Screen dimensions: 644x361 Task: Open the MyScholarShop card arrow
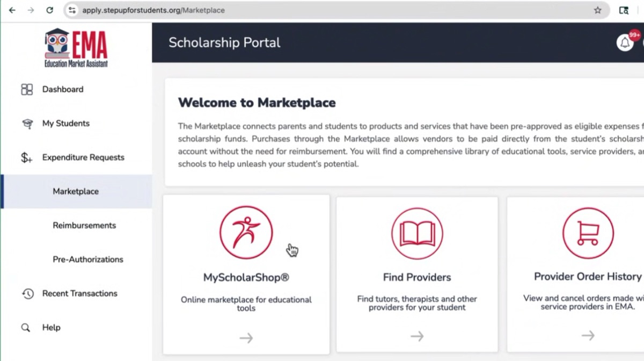click(x=246, y=338)
